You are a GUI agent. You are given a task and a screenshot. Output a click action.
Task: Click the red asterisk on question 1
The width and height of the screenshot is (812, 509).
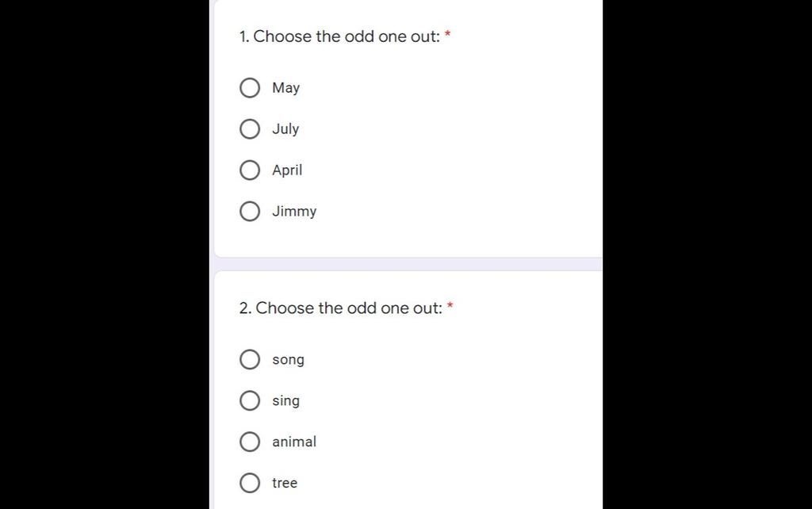tap(448, 33)
